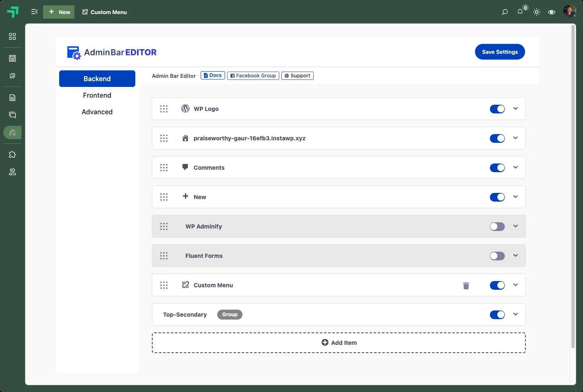Image resolution: width=583 pixels, height=392 pixels.
Task: Collapse the sidebar menu toggle icon
Action: pyautogui.click(x=34, y=12)
